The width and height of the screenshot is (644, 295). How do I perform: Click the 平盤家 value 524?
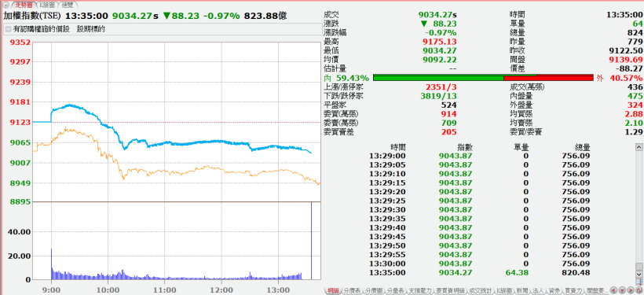tap(450, 105)
